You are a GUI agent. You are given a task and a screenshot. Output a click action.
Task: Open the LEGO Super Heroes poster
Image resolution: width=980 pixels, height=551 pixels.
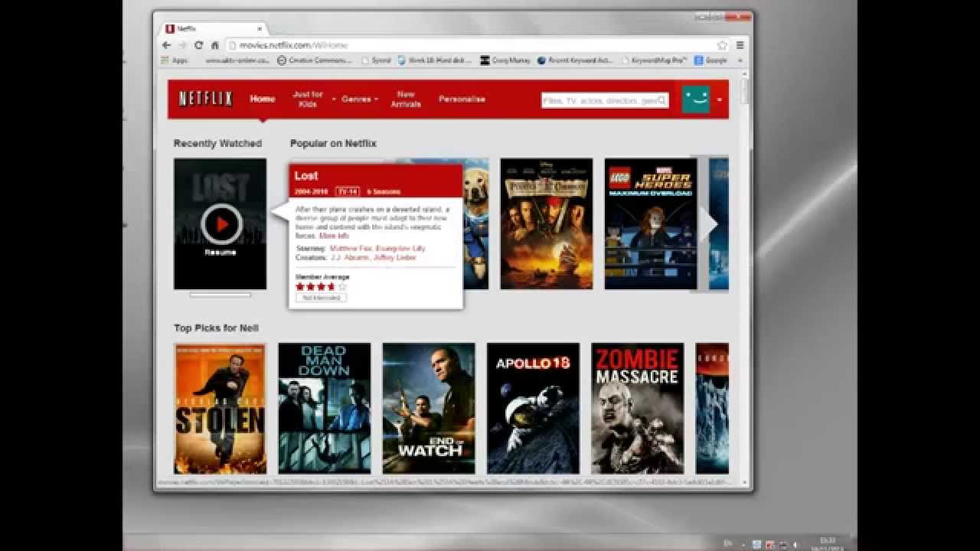click(651, 223)
